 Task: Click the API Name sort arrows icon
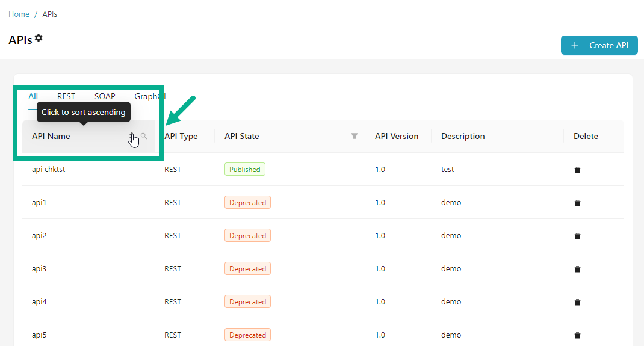132,137
